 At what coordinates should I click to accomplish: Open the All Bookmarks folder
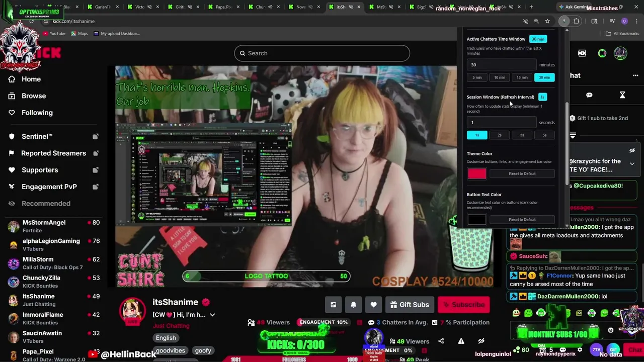pos(622,34)
